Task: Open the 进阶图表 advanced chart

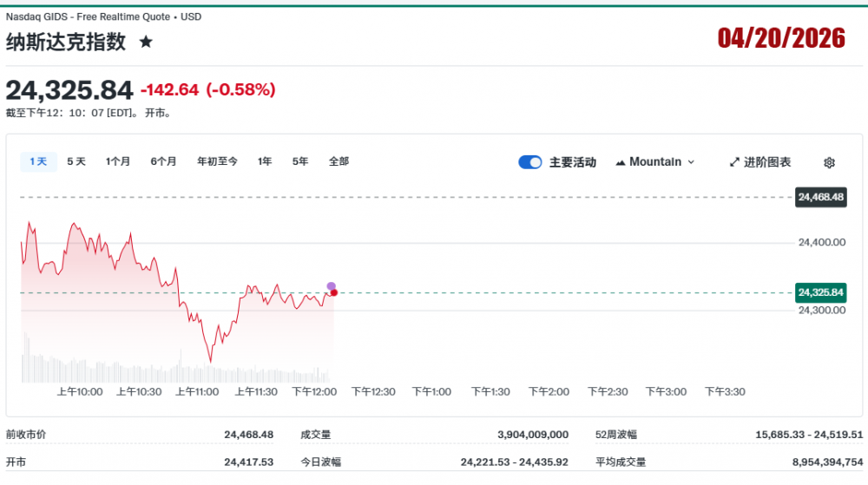Action: [766, 162]
